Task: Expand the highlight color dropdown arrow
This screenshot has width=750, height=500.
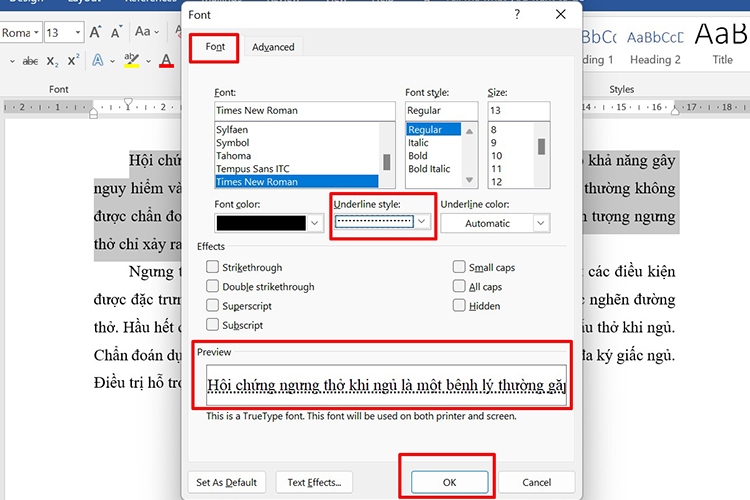Action: coord(148,61)
